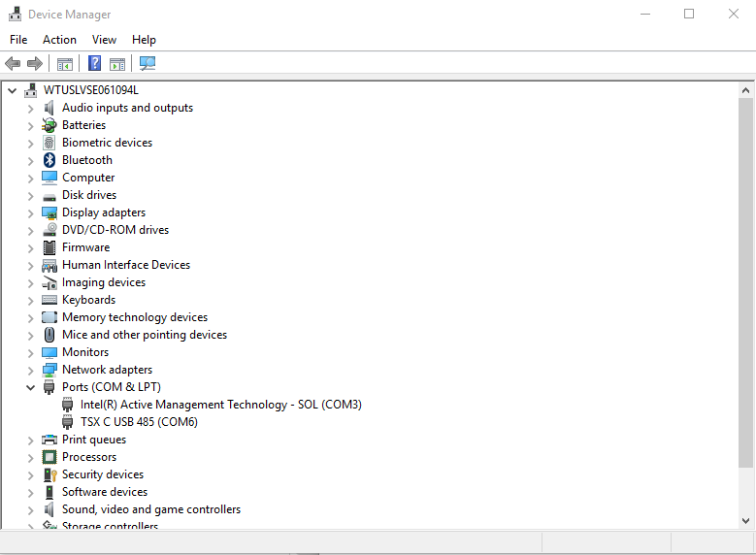
Task: Collapse the WTUSLVSE061094L root node
Action: coord(12,90)
